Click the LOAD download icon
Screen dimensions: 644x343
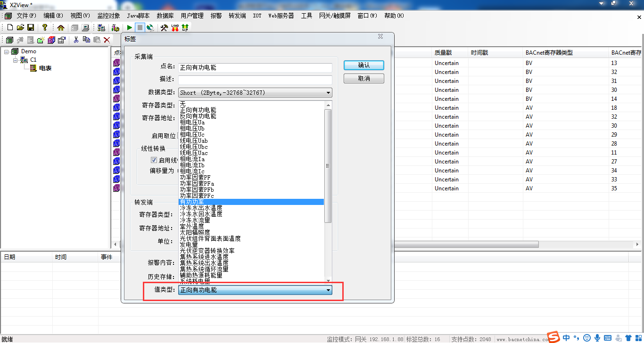coord(175,28)
